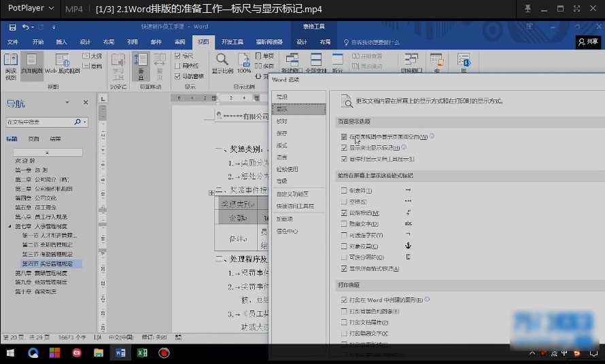Select Advanced (高级) in Word Options
Screen dimensions: 605x364
click(x=298, y=181)
